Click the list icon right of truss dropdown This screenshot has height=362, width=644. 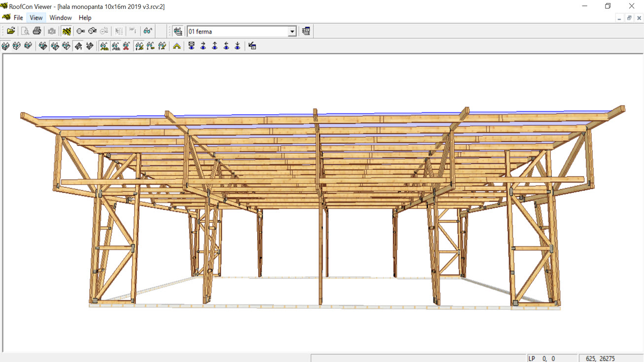coord(306,31)
